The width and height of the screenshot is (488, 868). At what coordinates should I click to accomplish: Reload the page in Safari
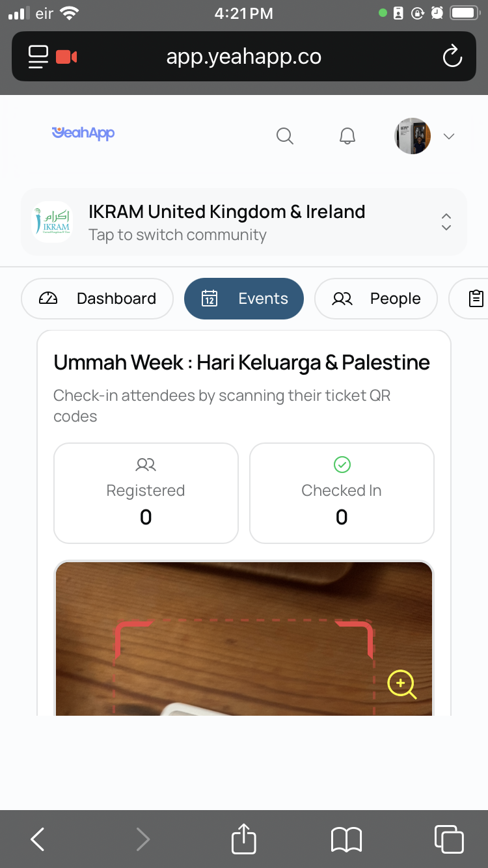pyautogui.click(x=452, y=57)
